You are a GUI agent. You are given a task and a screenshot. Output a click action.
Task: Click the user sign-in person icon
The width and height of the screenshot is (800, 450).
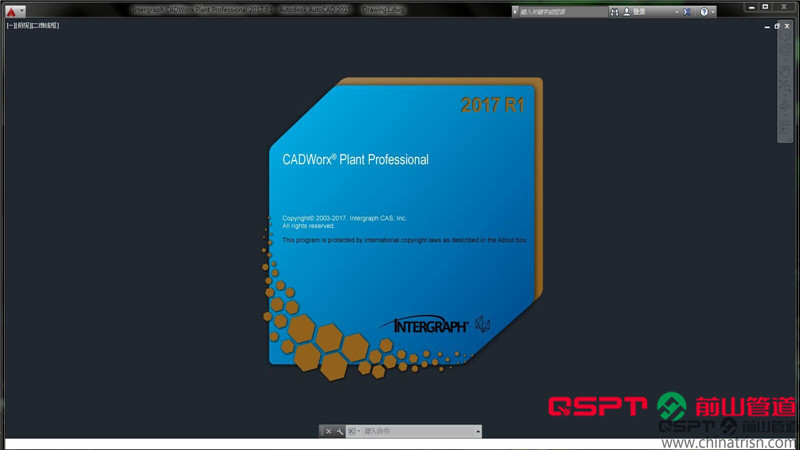coord(627,12)
